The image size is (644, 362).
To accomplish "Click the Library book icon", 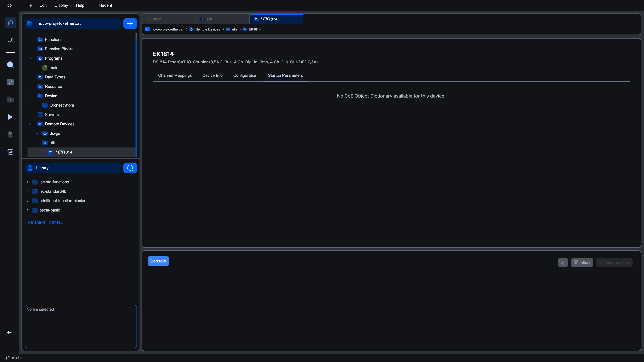I will pos(30,168).
